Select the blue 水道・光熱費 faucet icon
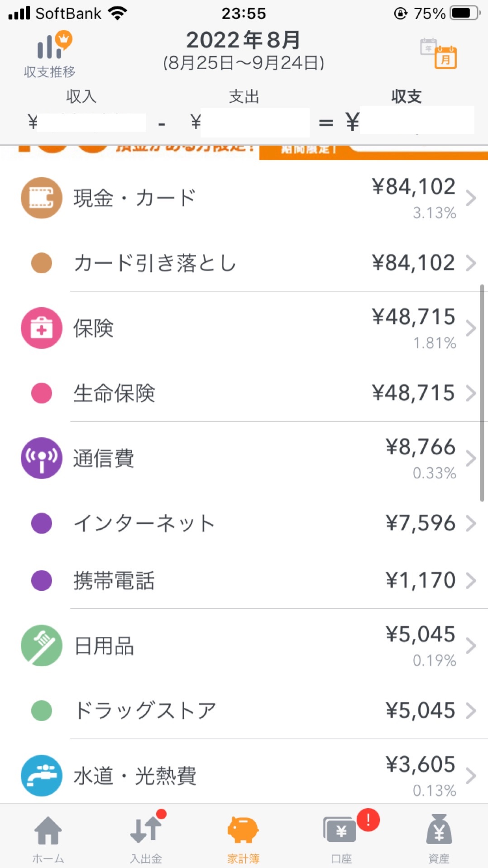Image resolution: width=488 pixels, height=868 pixels. tap(42, 776)
